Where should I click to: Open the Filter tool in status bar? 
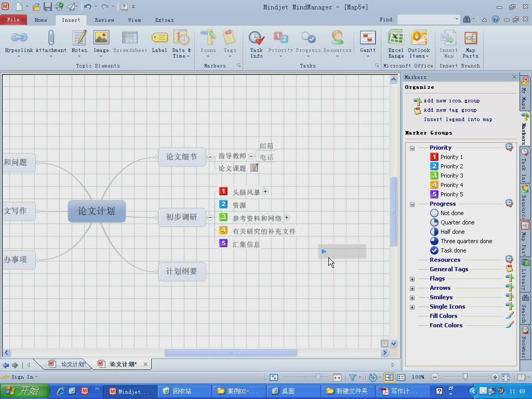[353, 377]
